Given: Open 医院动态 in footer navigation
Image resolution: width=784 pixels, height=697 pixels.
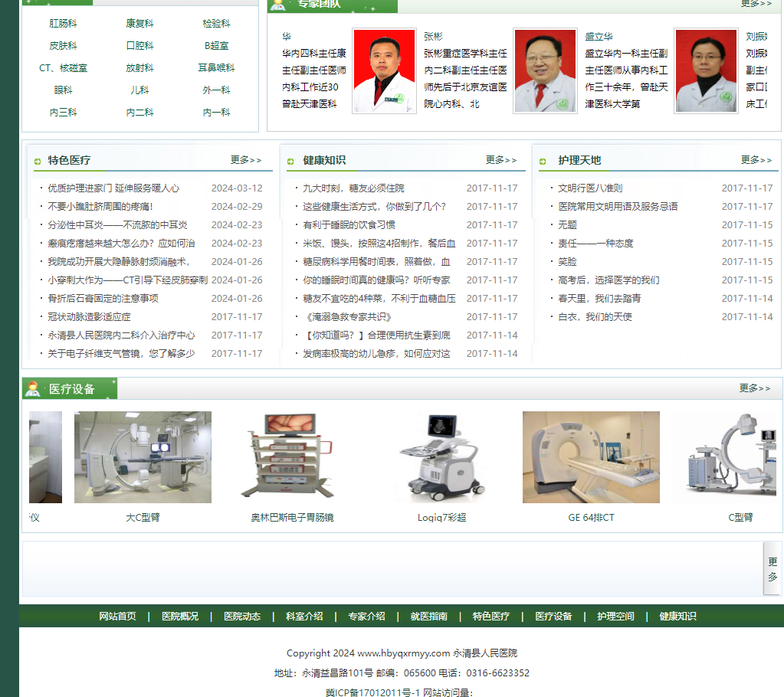Looking at the screenshot, I should pyautogui.click(x=242, y=617).
